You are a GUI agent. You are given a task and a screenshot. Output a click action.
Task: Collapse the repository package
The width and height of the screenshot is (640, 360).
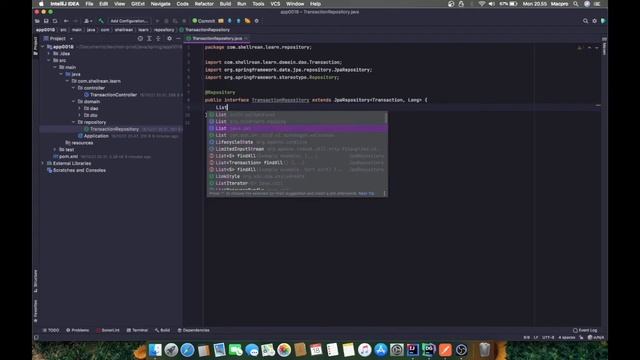coord(73,122)
